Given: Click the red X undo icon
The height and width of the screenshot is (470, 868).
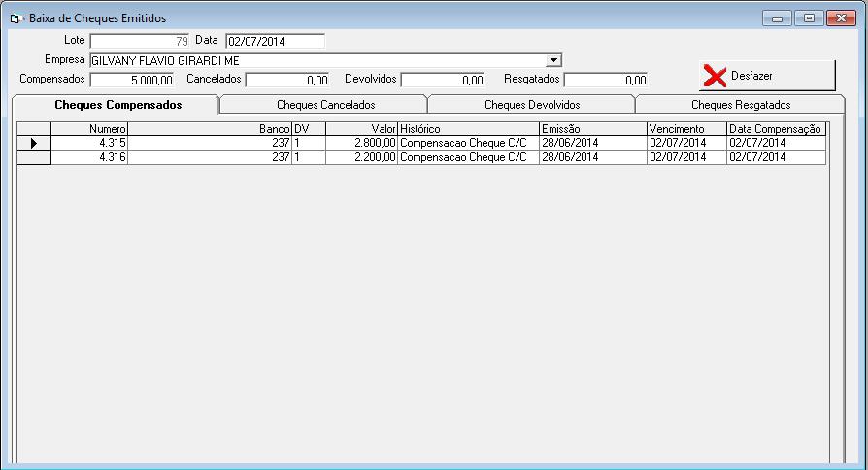Looking at the screenshot, I should pos(715,77).
